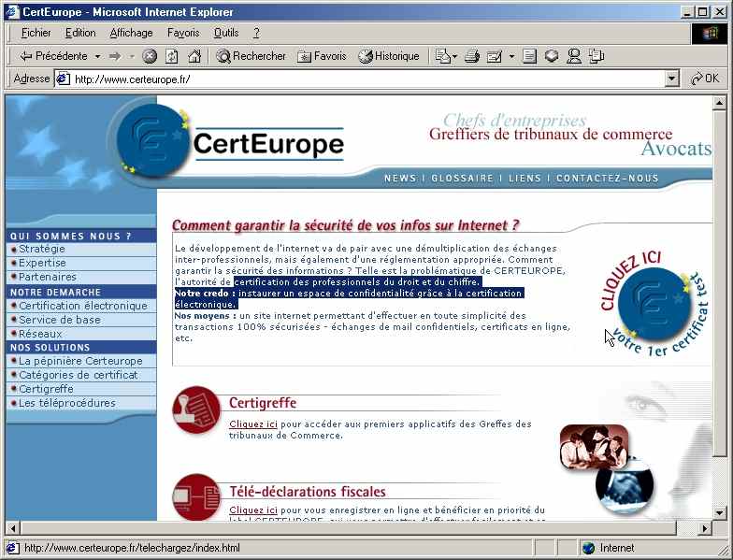Open the Historique panel
Image resolution: width=733 pixels, height=560 pixels.
389,56
